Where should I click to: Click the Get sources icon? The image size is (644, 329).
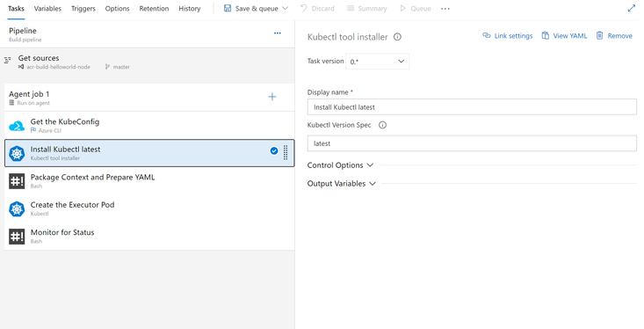7,61
